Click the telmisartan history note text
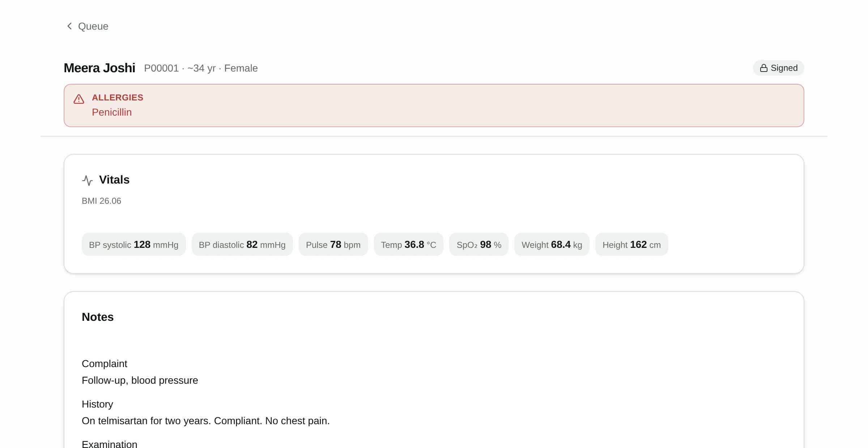Image resolution: width=868 pixels, height=448 pixels. (x=206, y=421)
